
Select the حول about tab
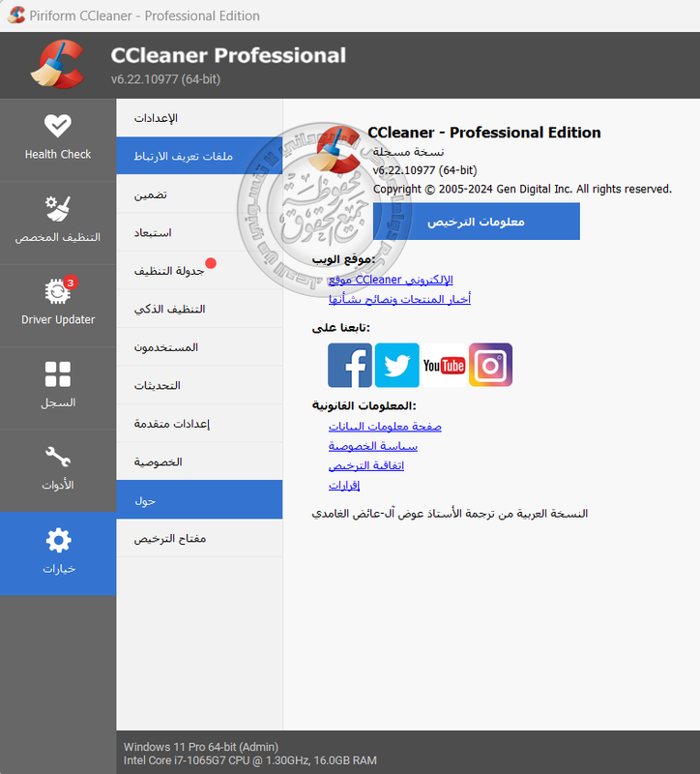tap(199, 500)
